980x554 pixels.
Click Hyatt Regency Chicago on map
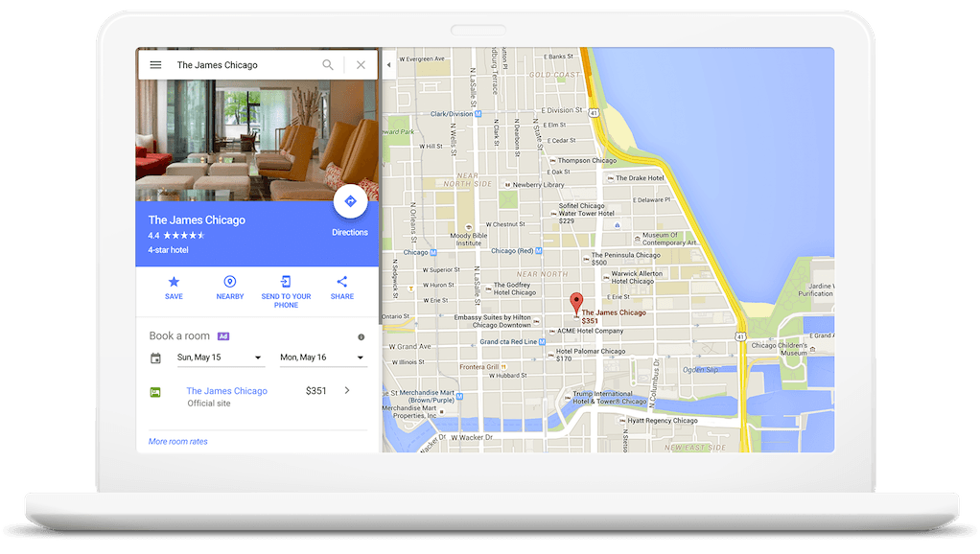click(x=662, y=421)
